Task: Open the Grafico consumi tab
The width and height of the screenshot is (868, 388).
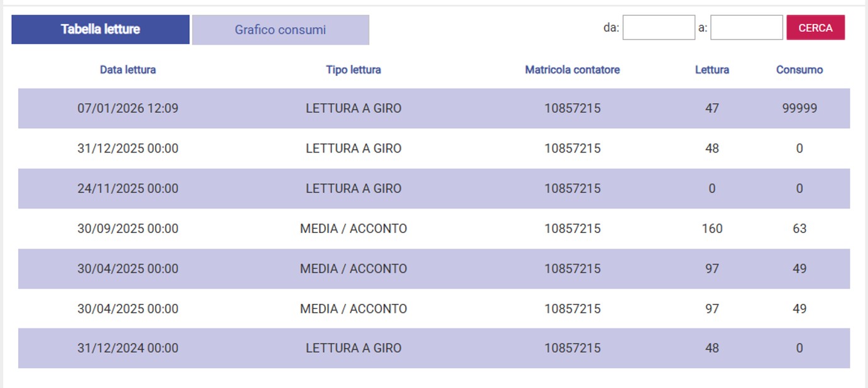Action: [x=280, y=30]
